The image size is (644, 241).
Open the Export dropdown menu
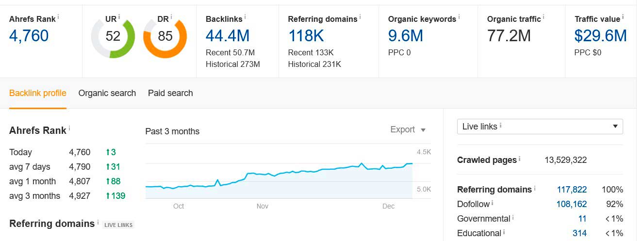[408, 129]
